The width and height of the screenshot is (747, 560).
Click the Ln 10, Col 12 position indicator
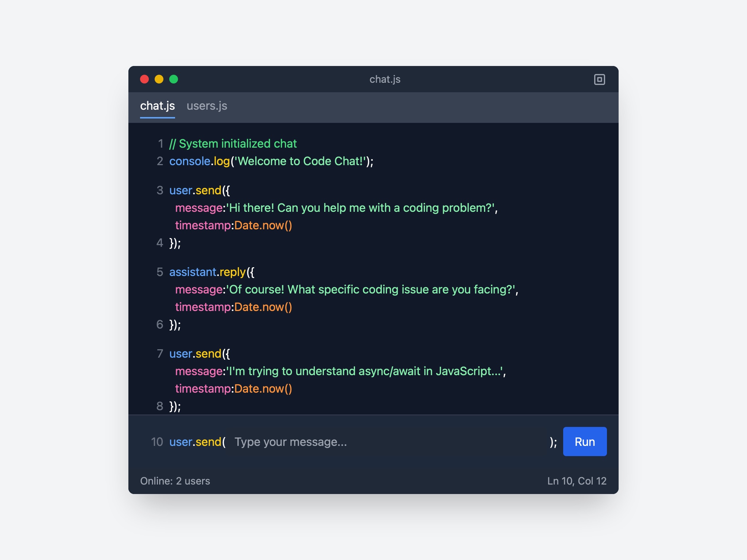coord(577,481)
